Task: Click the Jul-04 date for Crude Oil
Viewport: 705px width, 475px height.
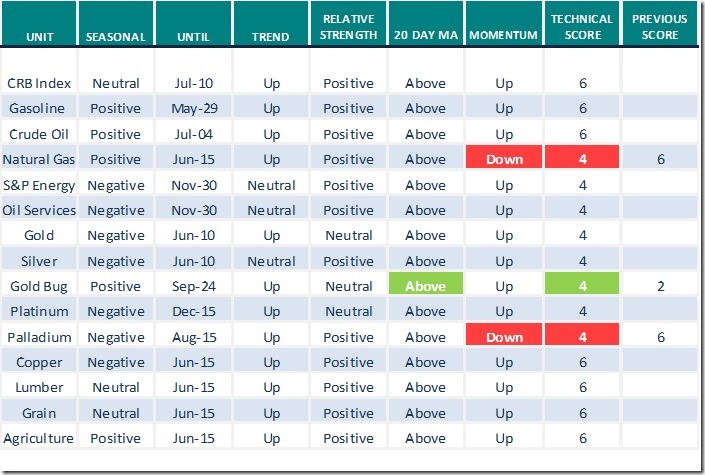Action: pyautogui.click(x=193, y=134)
